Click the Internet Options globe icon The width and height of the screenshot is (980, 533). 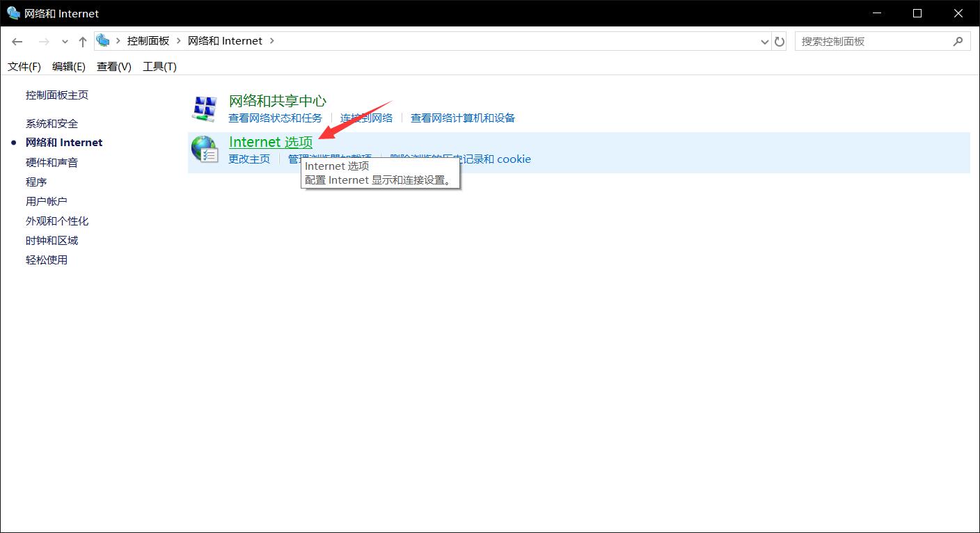205,150
